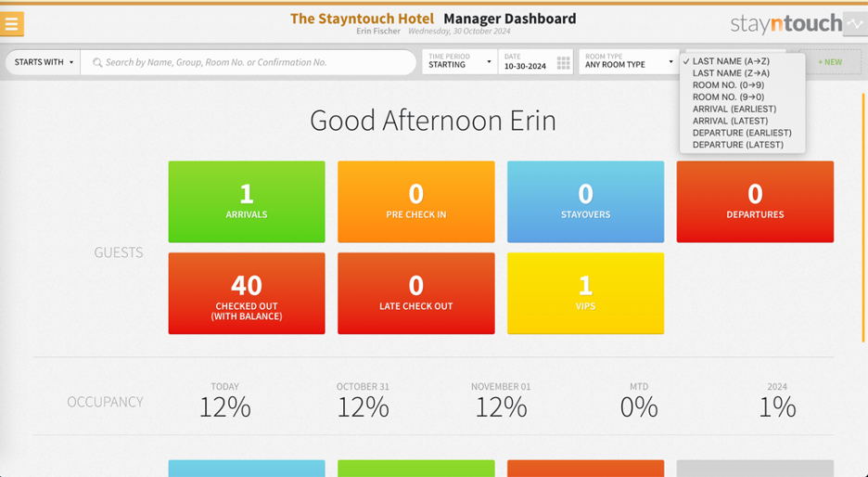Click the MTD occupancy 0% value
Viewport: 868px width, 477px height.
coord(639,407)
